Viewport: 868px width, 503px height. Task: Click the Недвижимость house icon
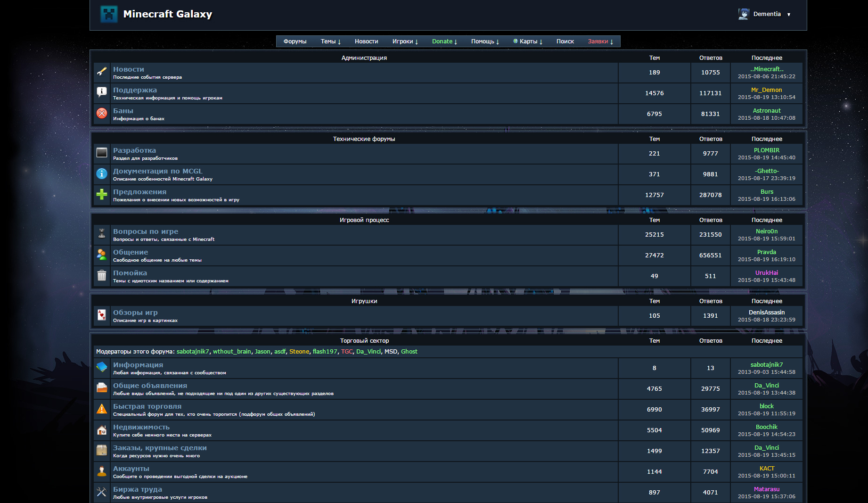tap(102, 429)
